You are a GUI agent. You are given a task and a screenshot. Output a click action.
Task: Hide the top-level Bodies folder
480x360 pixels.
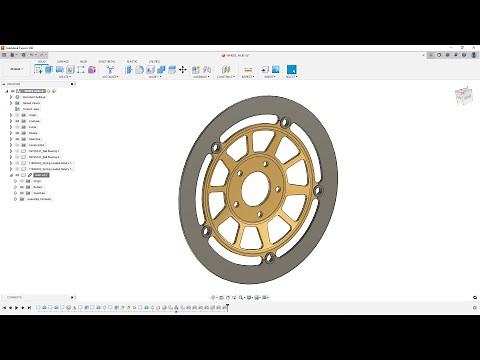point(17,133)
